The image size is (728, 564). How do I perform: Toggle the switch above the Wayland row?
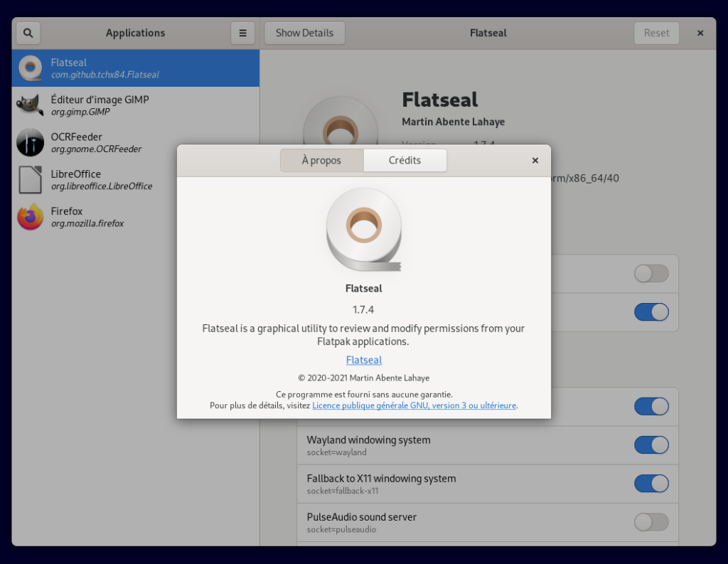(x=651, y=407)
